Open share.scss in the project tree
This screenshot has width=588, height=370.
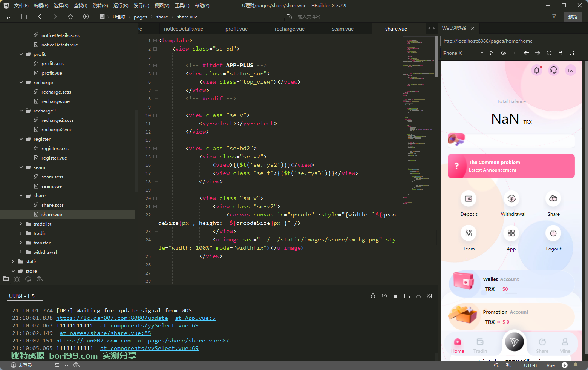pos(52,205)
